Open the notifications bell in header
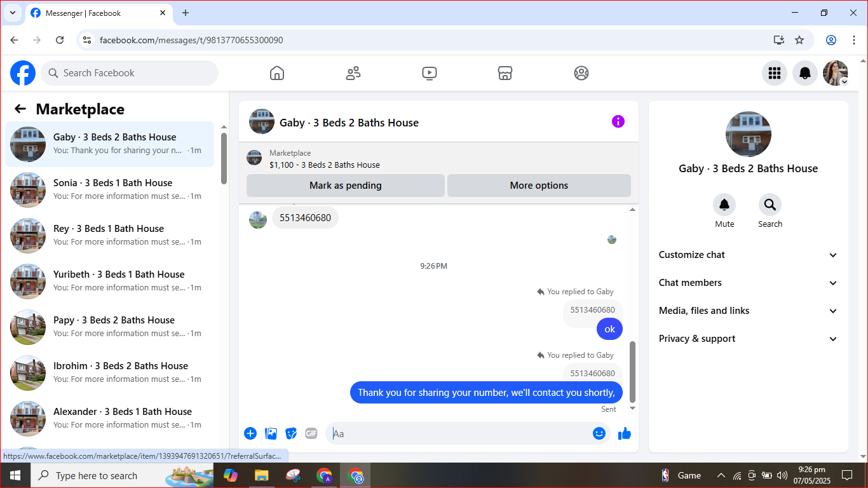This screenshot has height=488, width=868. (805, 73)
